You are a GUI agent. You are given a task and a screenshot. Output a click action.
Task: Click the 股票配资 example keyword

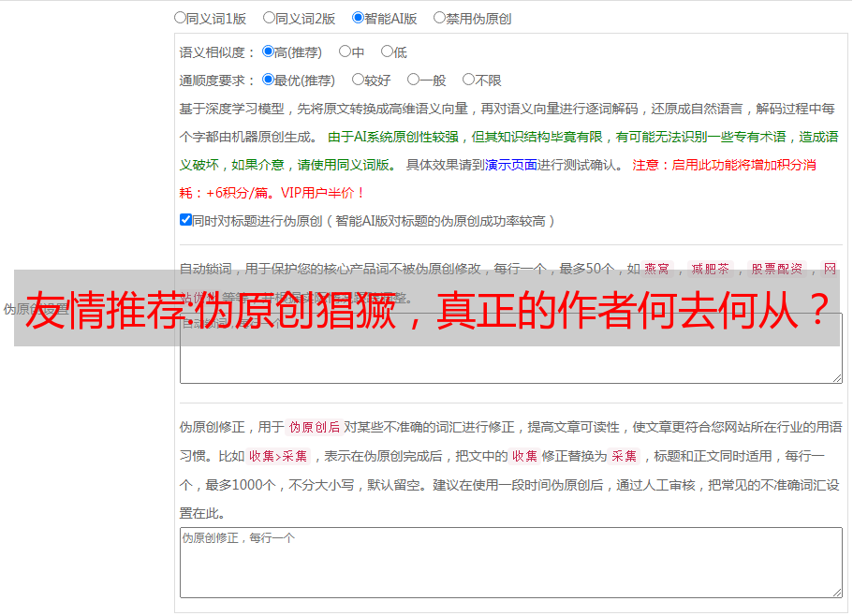point(777,269)
